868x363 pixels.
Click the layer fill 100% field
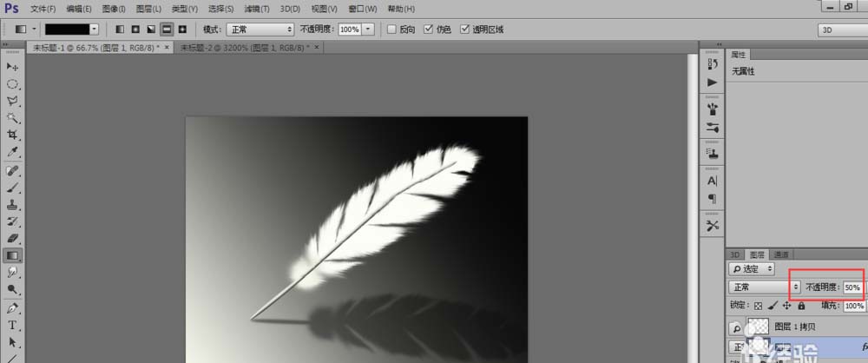point(853,306)
